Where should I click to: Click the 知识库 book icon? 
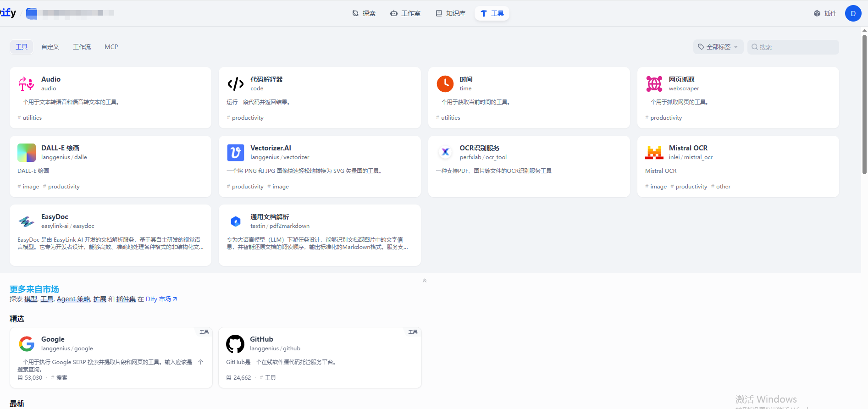click(x=439, y=13)
